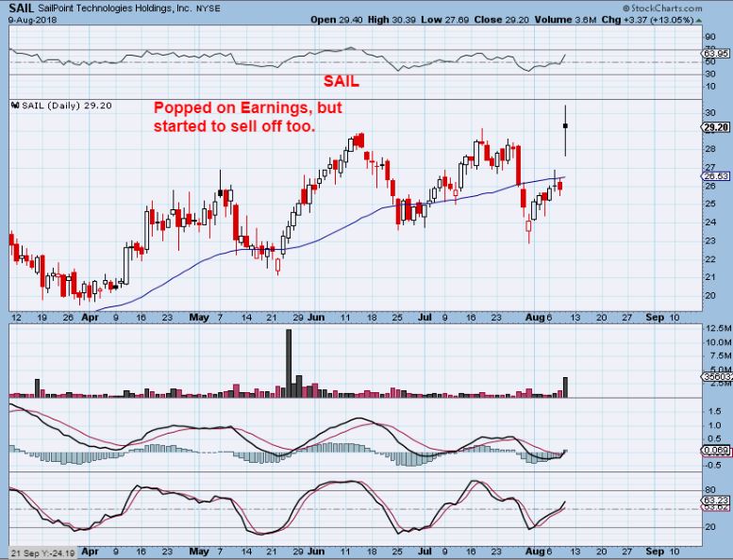The width and height of the screenshot is (733, 560).
Task: Click the stochastic value tag 63.23
Action: pos(717,500)
